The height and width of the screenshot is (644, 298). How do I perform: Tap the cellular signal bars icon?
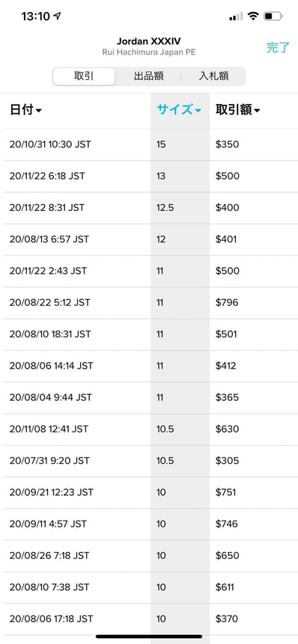point(236,17)
